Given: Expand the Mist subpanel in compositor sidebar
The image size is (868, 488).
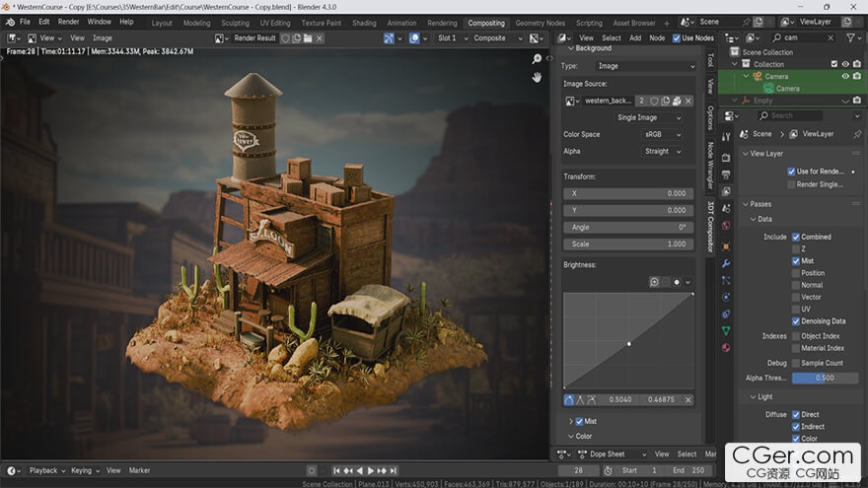Looking at the screenshot, I should point(570,422).
